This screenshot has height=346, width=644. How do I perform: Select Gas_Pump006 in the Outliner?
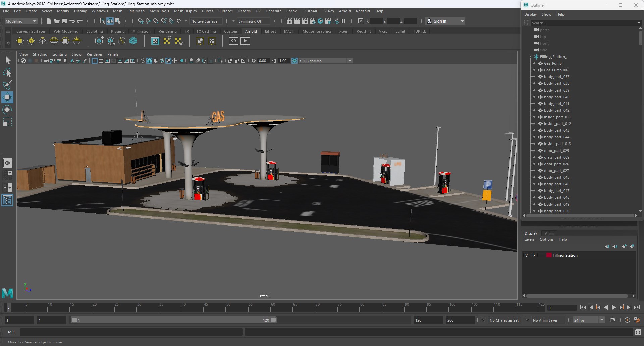point(555,70)
